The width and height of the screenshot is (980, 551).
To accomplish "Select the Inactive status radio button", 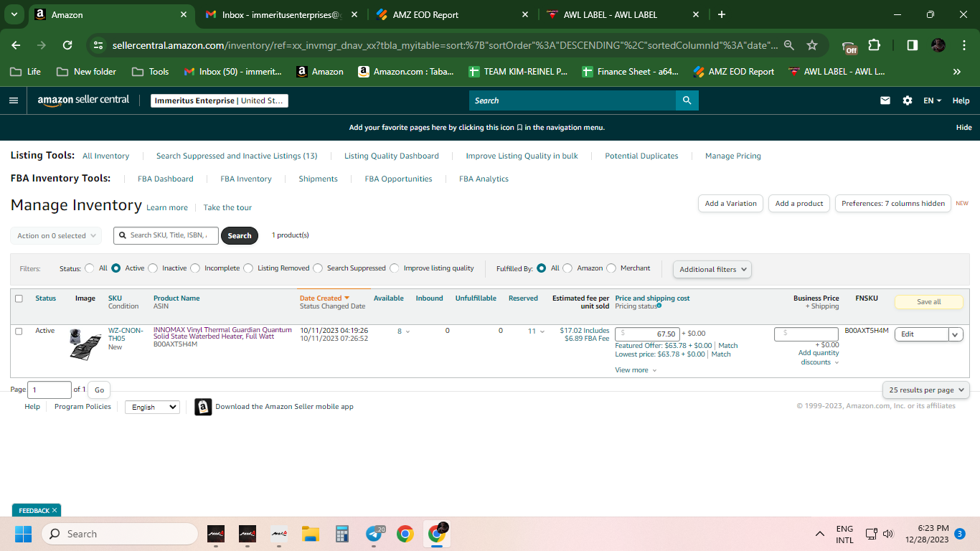I will click(153, 268).
